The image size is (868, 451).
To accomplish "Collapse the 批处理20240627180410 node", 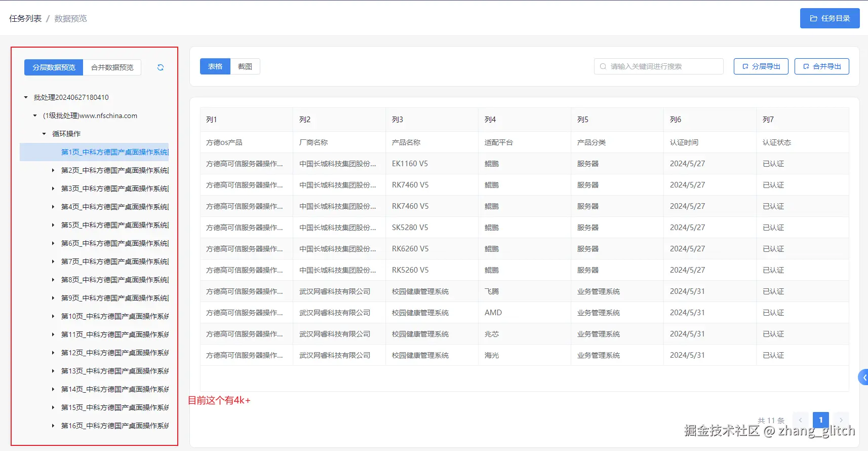I will [x=26, y=97].
